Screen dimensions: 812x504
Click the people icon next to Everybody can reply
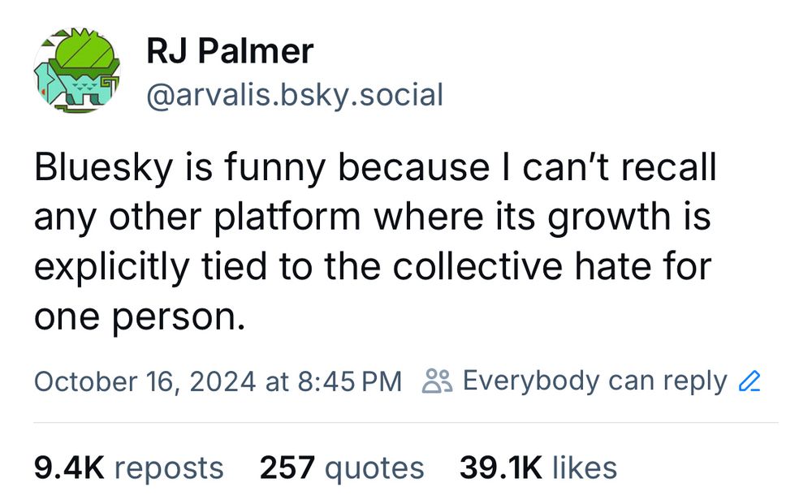coord(437,381)
